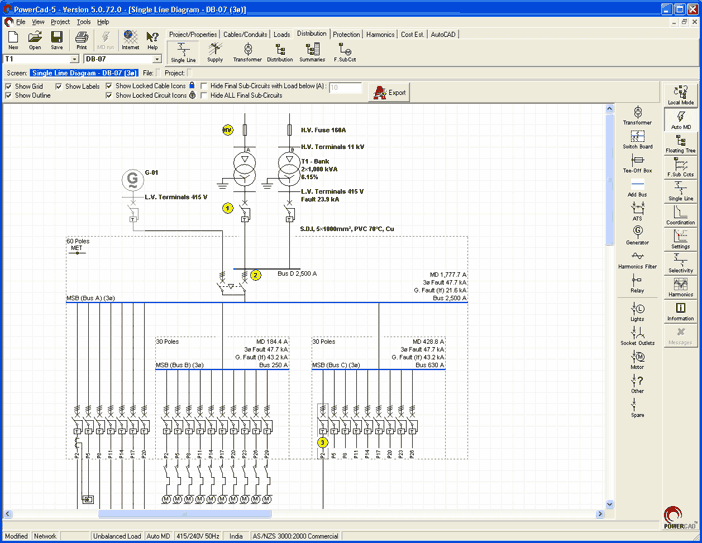Pick the Tee-Off Box component

pyautogui.click(x=638, y=163)
